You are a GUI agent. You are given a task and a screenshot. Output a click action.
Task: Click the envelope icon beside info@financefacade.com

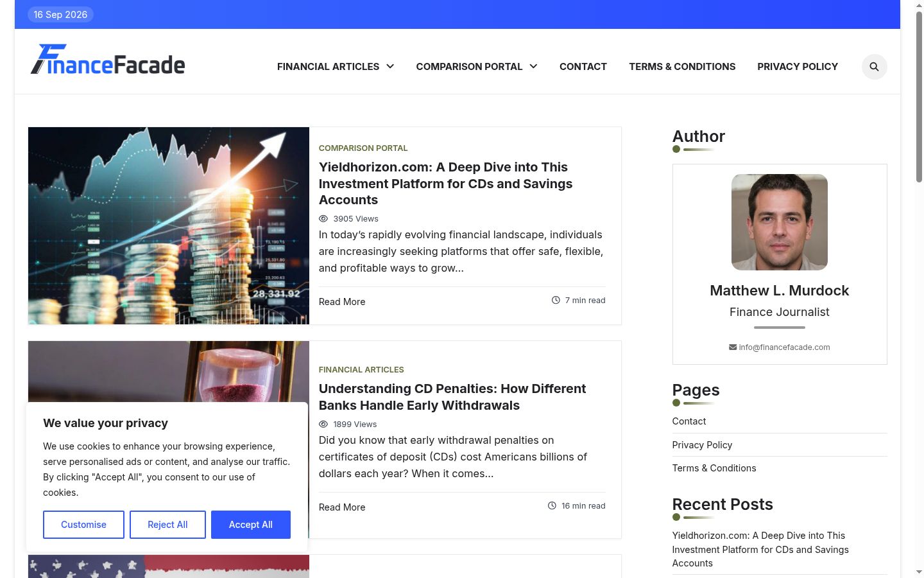[x=733, y=347]
